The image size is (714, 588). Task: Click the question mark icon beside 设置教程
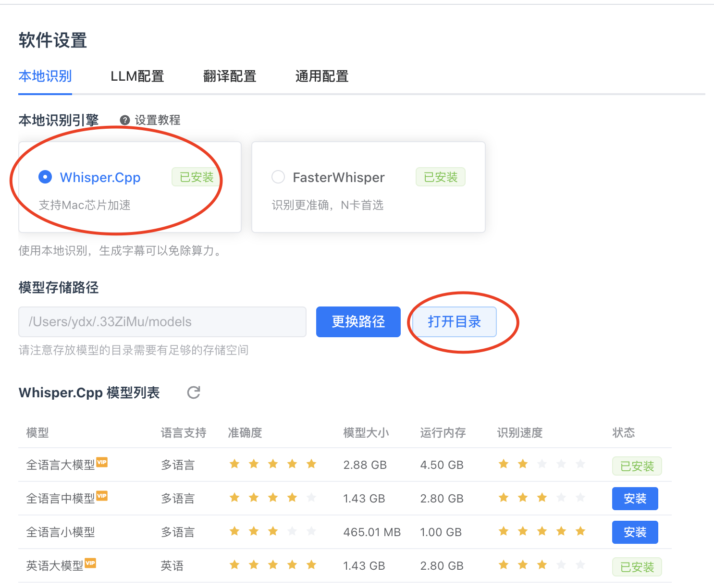pos(125,120)
